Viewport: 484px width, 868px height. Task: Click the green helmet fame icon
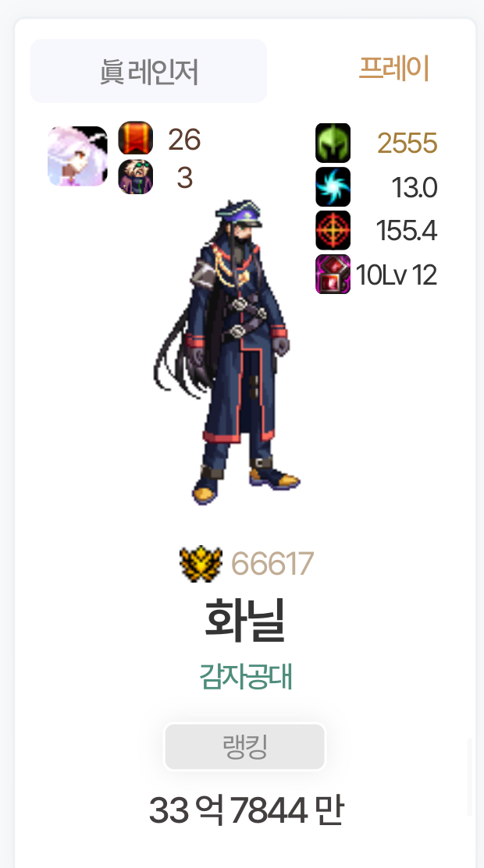(333, 143)
